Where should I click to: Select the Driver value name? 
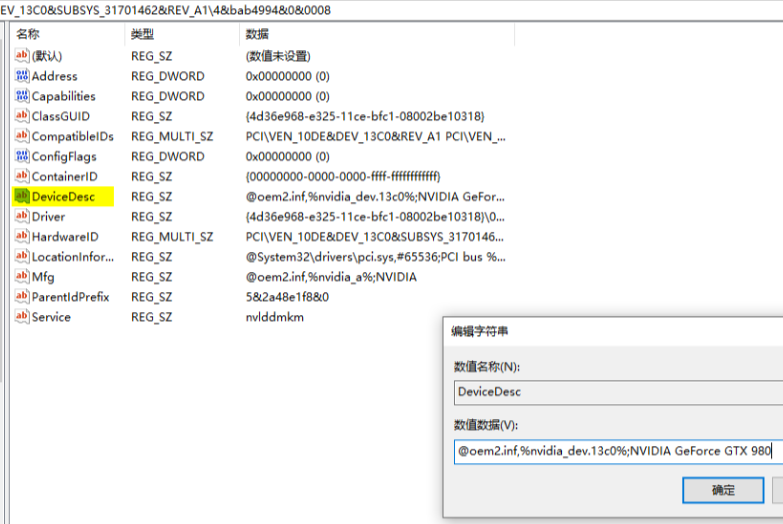pos(48,217)
